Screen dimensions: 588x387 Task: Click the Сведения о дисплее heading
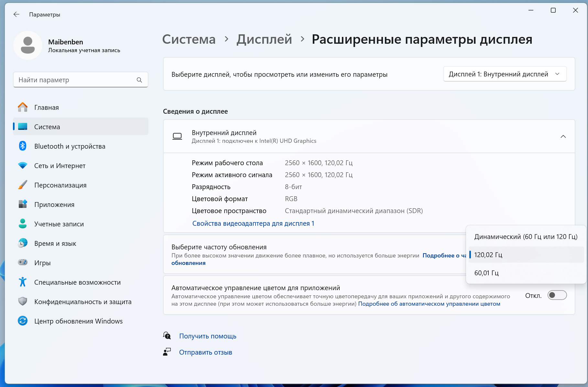(x=195, y=111)
